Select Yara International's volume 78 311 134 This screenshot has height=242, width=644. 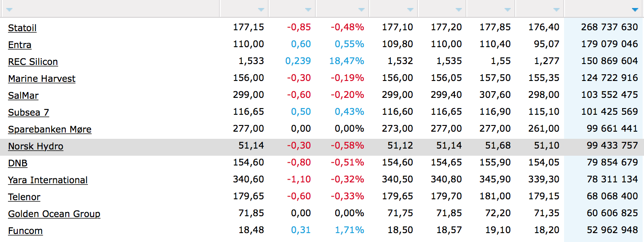[612, 179]
